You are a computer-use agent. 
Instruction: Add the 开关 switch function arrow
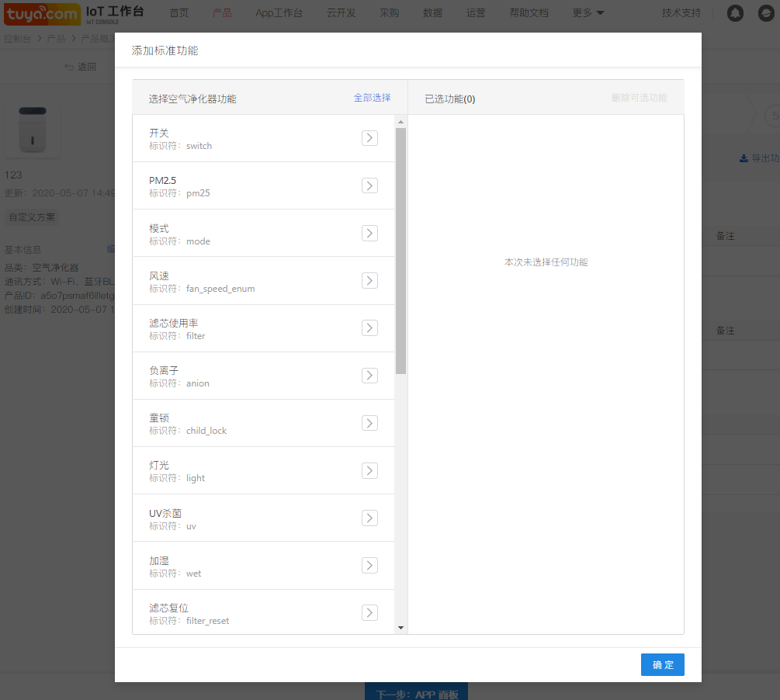(369, 138)
